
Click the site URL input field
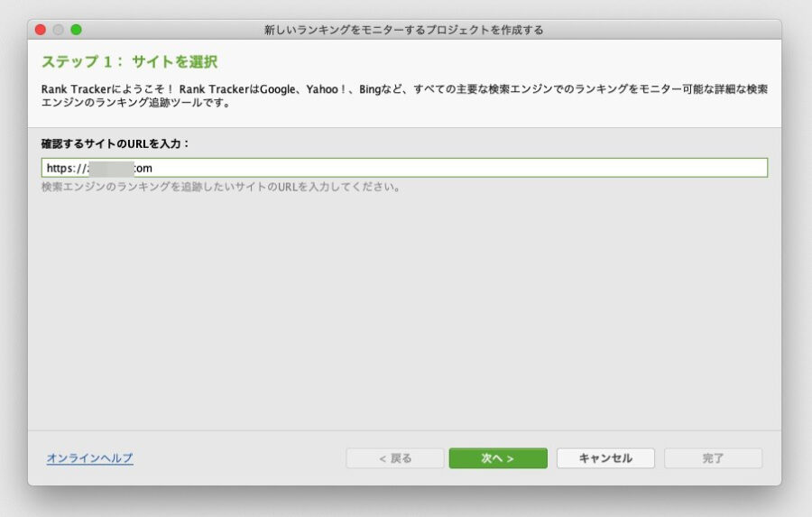pos(404,168)
